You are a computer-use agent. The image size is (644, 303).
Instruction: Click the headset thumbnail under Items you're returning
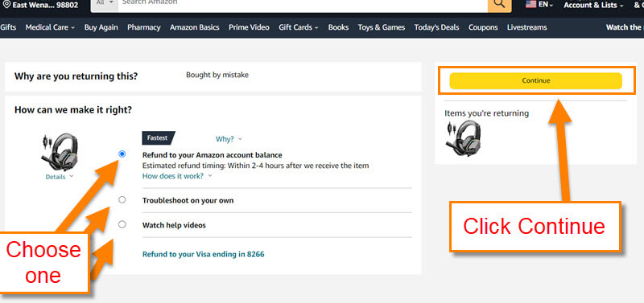coord(463,138)
